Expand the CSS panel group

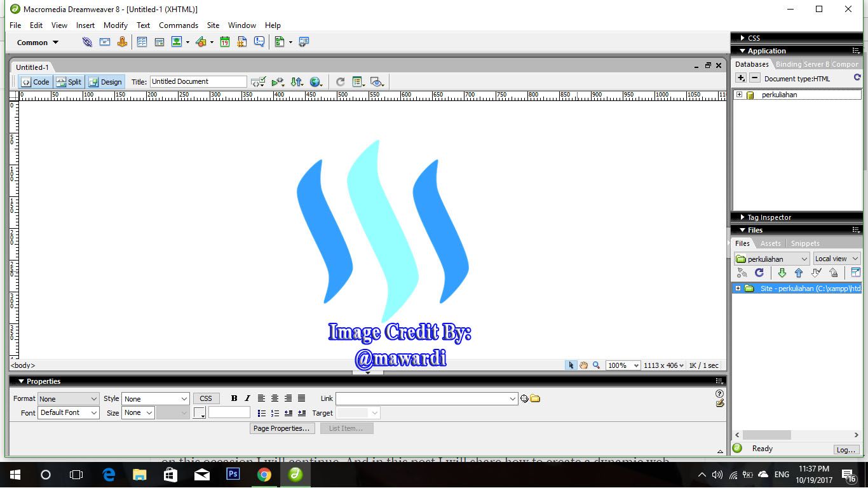(x=742, y=38)
